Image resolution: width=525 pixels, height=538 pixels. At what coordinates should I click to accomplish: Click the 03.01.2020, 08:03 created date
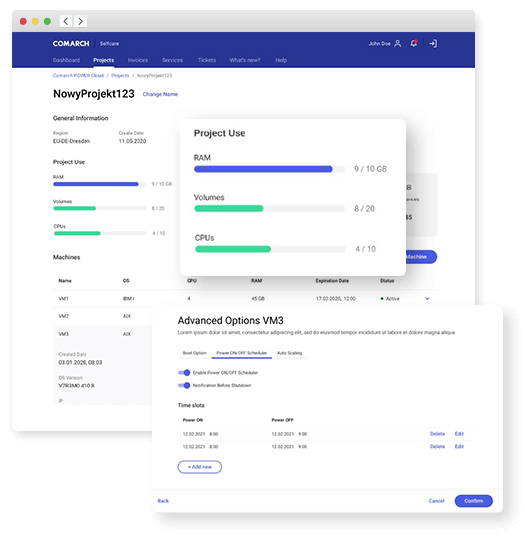point(80,362)
